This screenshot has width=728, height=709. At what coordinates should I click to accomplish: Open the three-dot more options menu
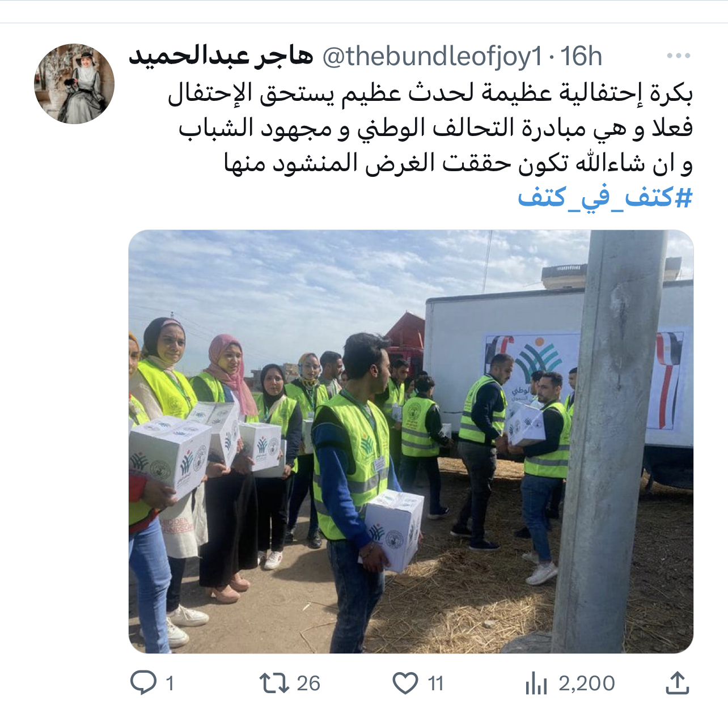coord(678,56)
